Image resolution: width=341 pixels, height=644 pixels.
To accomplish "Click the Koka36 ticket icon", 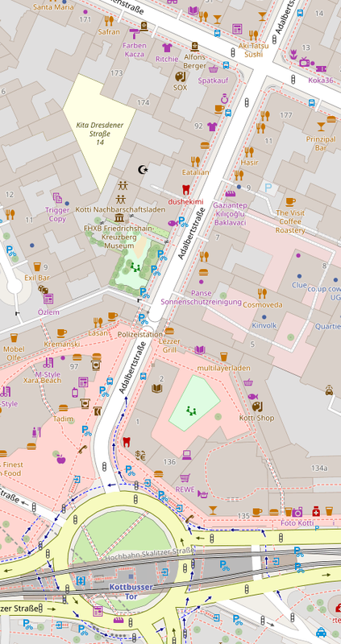I will click(x=322, y=69).
